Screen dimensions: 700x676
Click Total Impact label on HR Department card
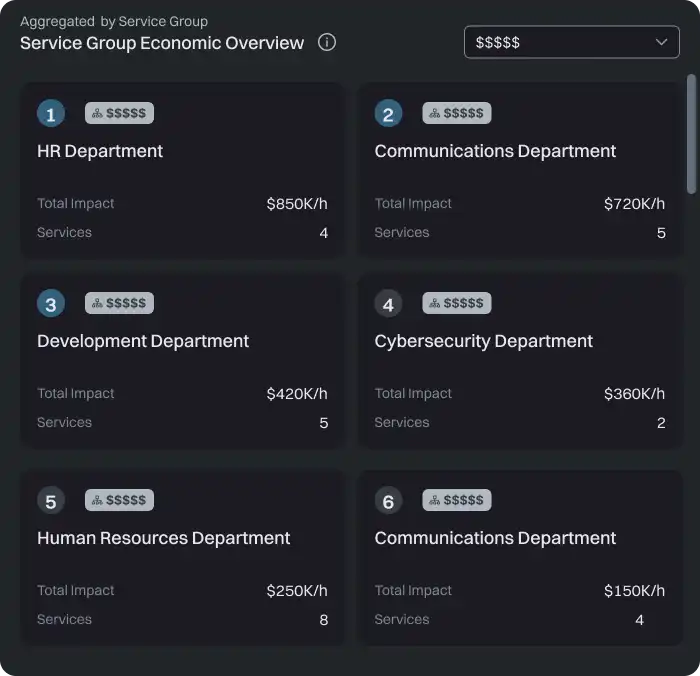pos(75,204)
